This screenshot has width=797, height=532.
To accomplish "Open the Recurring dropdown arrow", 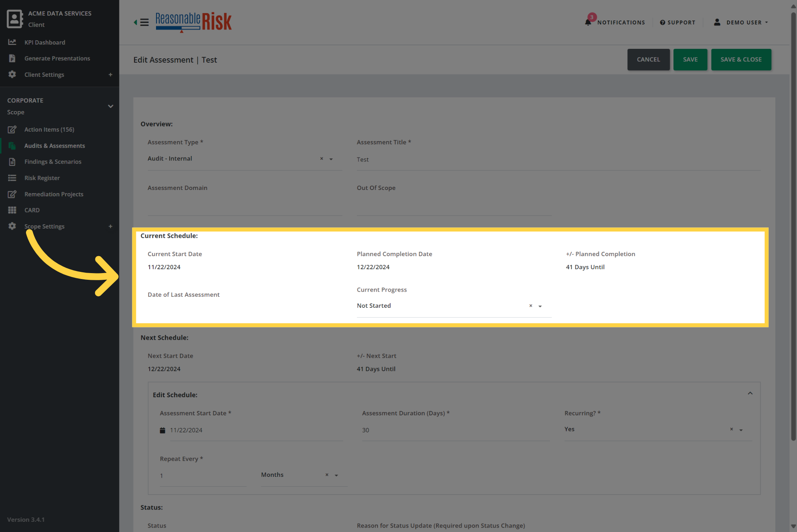I will tap(741, 430).
